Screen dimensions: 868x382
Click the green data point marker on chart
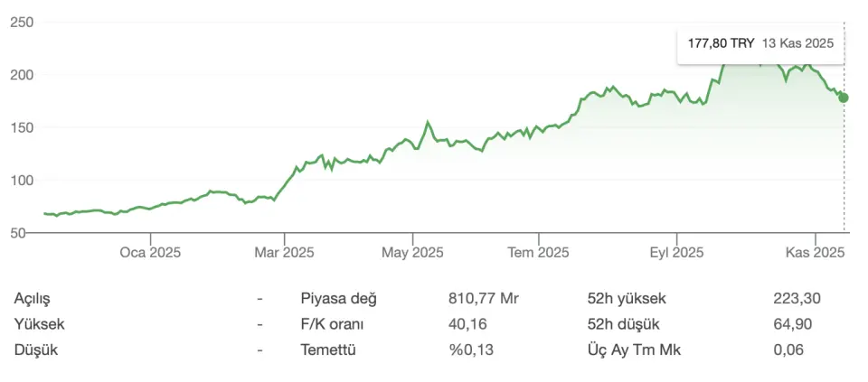click(x=844, y=98)
